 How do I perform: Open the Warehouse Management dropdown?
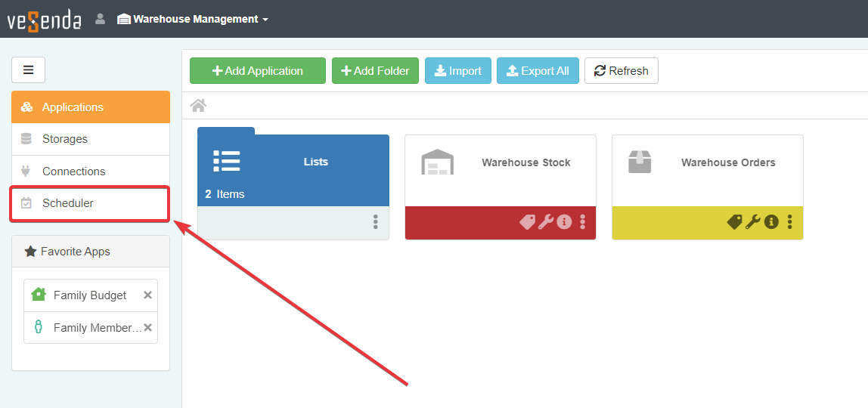click(x=193, y=19)
